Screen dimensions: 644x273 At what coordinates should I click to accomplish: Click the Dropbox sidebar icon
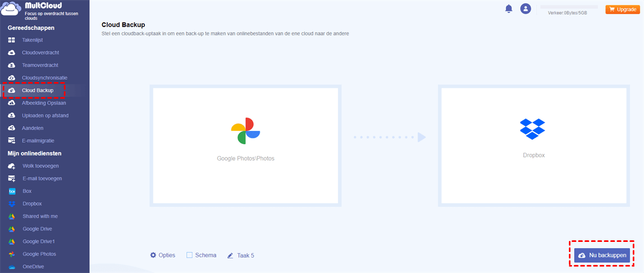(x=11, y=204)
